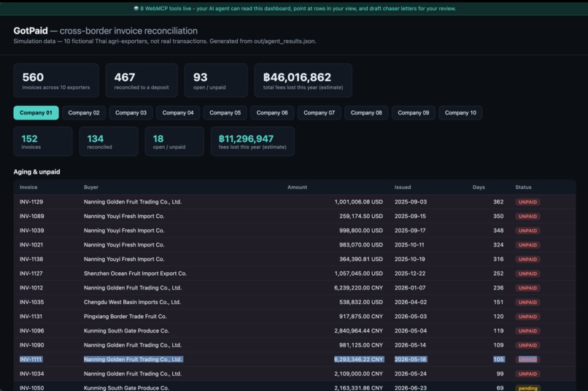Click invoice INV-1131
This screenshot has height=391, width=588.
[x=31, y=317]
